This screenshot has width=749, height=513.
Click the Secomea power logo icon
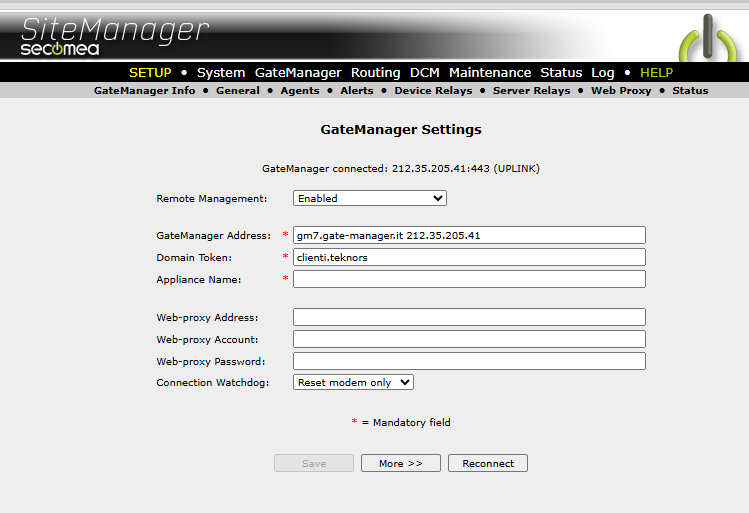[707, 38]
